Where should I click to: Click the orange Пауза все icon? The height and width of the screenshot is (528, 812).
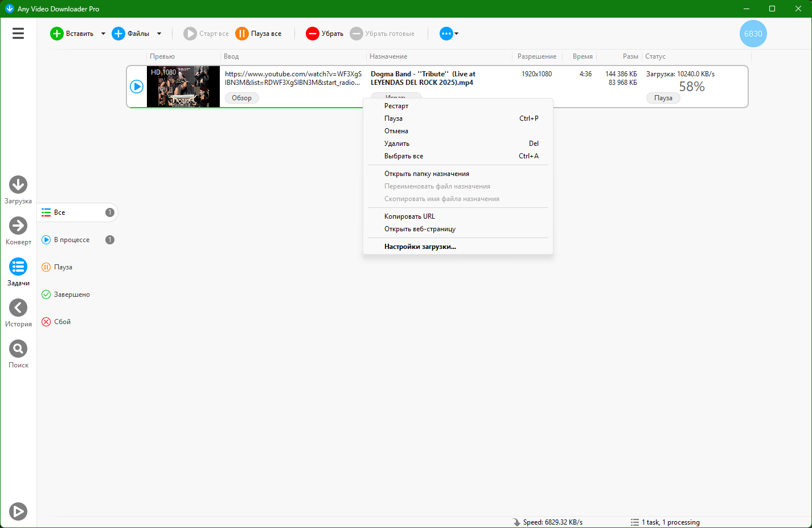tap(242, 34)
